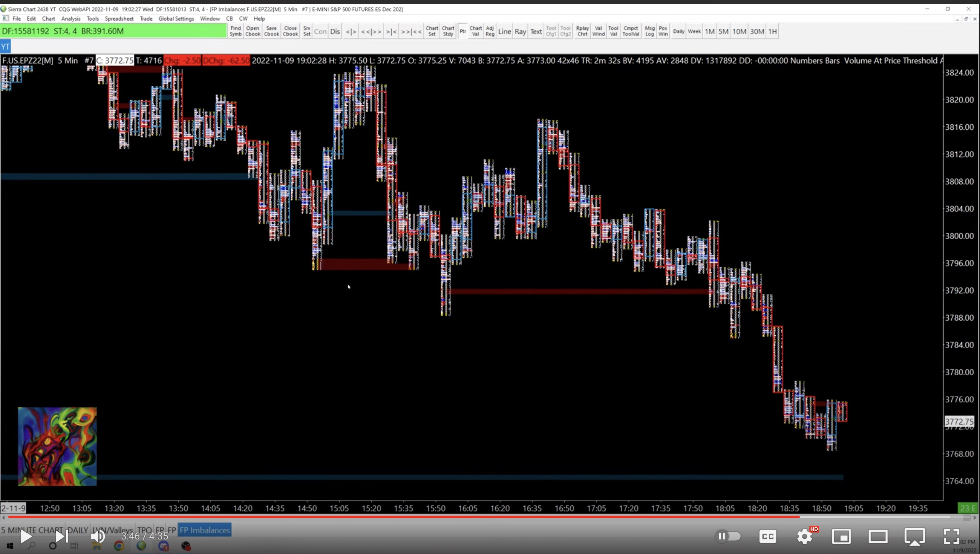Open the Global Settings menu
The width and height of the screenshot is (980, 554).
click(x=176, y=18)
